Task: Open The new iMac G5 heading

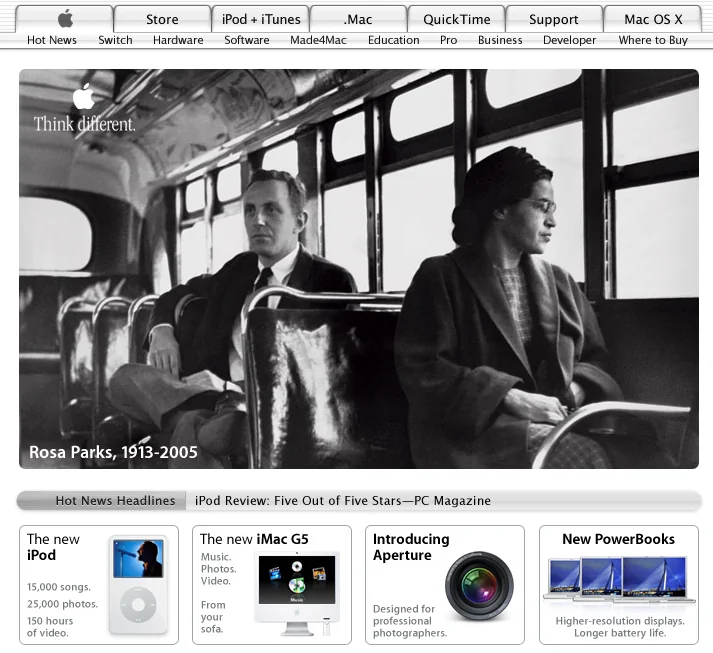Action: (254, 539)
